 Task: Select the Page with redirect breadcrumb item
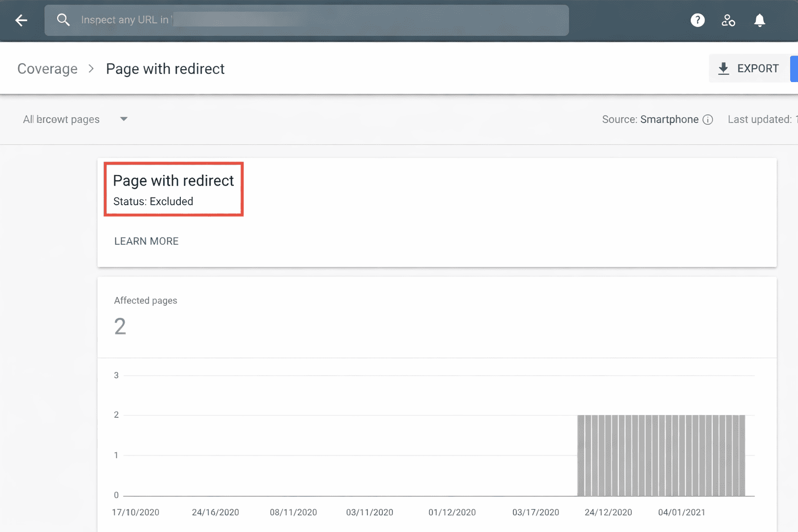165,68
